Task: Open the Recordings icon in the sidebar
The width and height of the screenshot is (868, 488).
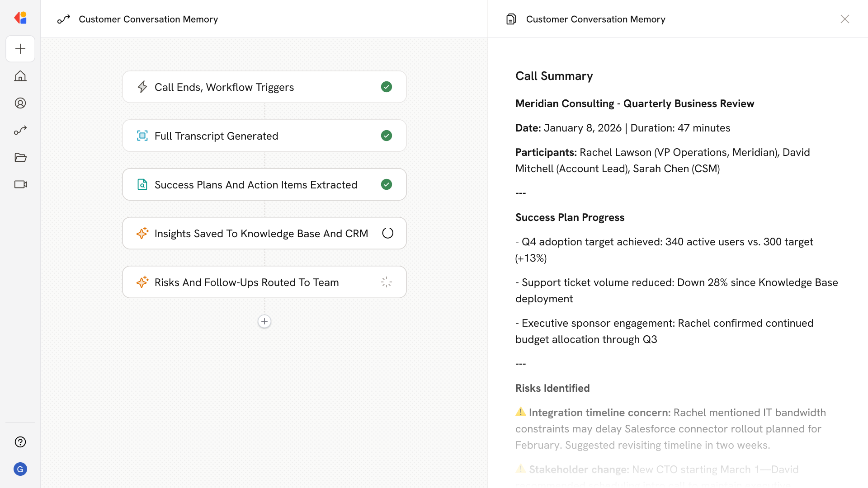Action: [x=20, y=184]
